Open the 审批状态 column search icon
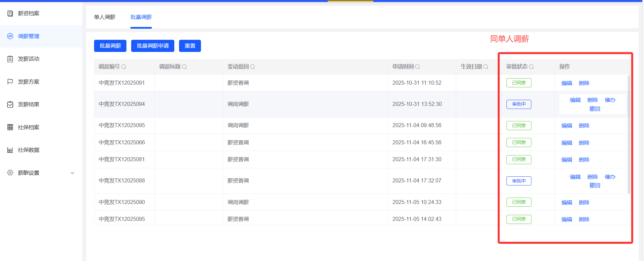The image size is (644, 261). (531, 67)
